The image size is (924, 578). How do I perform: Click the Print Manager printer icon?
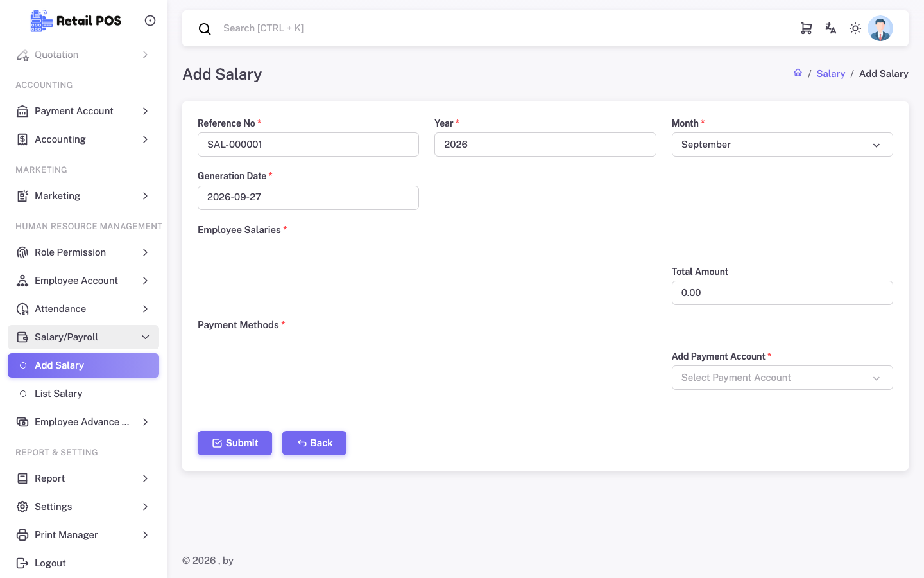(22, 535)
